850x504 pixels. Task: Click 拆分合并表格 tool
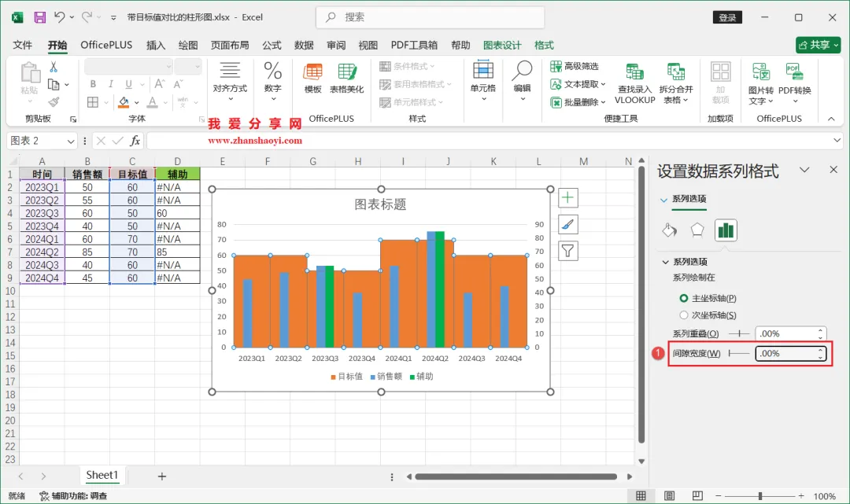[x=675, y=83]
